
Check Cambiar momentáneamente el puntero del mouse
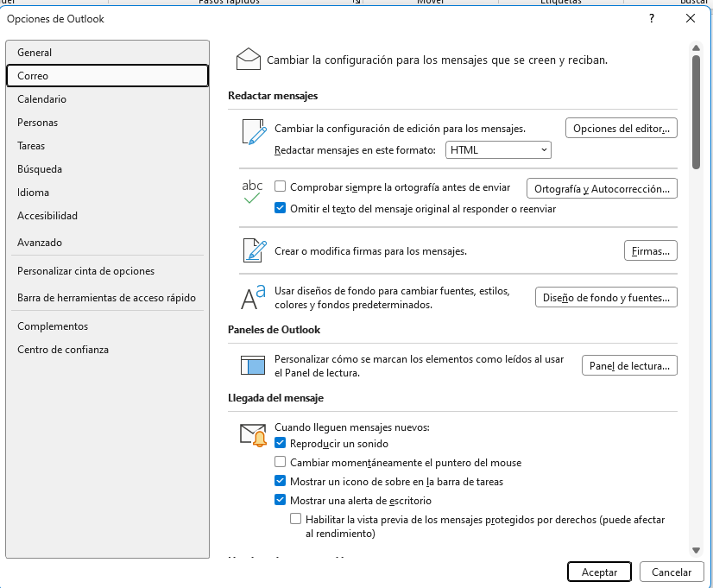coord(280,462)
